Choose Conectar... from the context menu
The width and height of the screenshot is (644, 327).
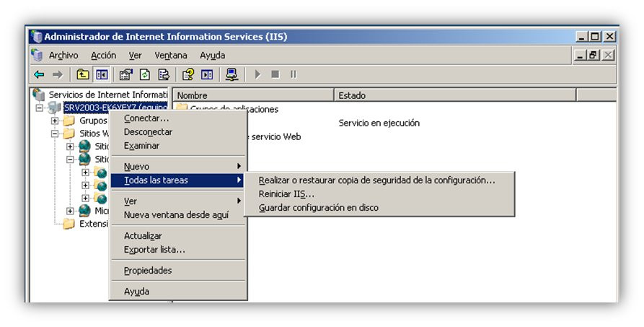(179, 118)
